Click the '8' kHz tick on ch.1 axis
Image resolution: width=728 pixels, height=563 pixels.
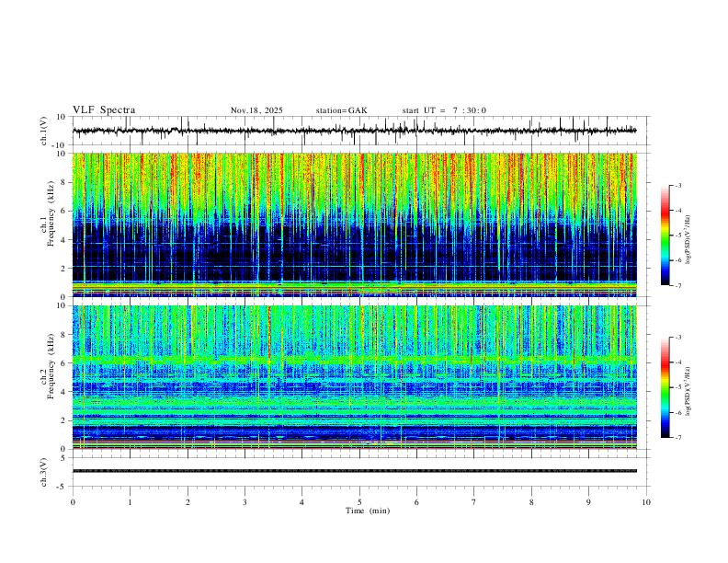click(64, 182)
